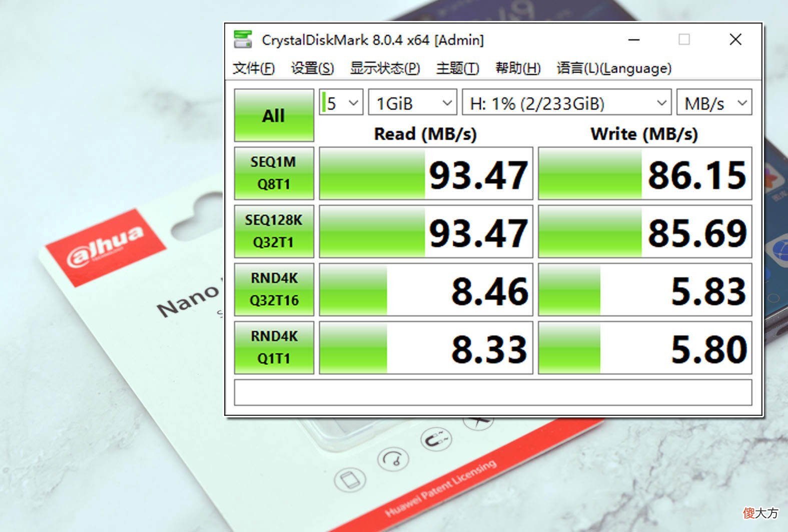Click the empty comment field at bottom
This screenshot has width=788, height=532.
(493, 392)
